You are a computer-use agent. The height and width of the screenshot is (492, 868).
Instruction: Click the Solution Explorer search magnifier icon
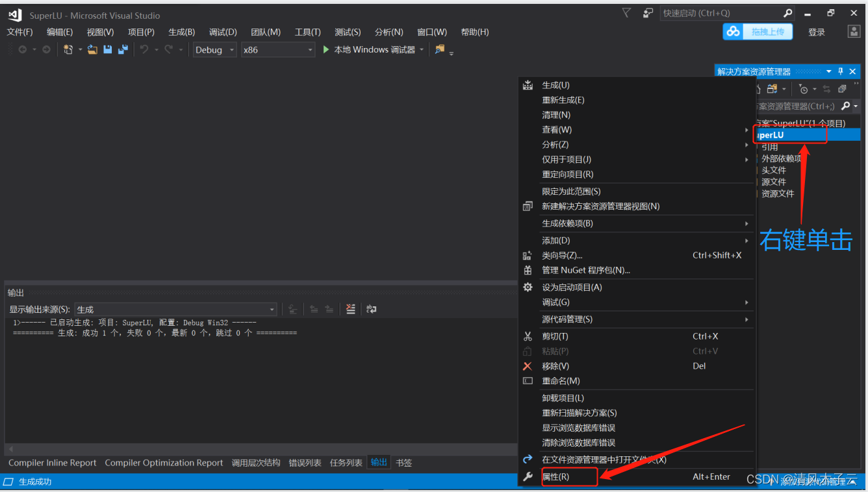(x=845, y=106)
